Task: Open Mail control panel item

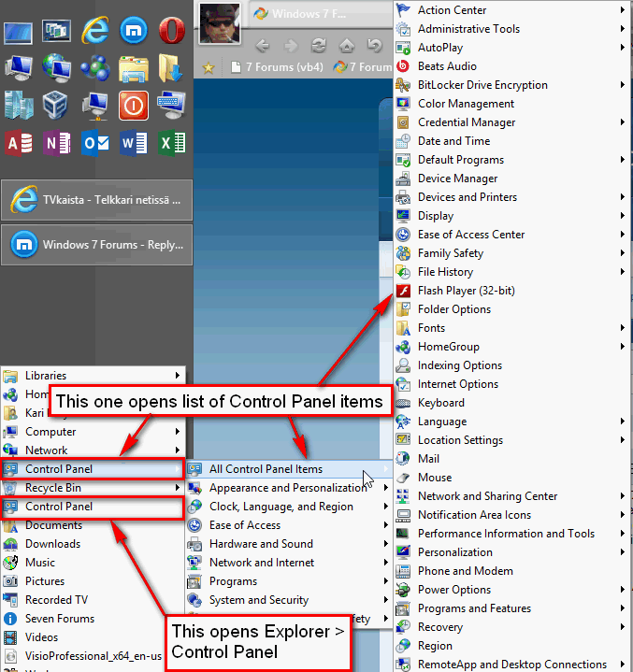Action: tap(512, 459)
